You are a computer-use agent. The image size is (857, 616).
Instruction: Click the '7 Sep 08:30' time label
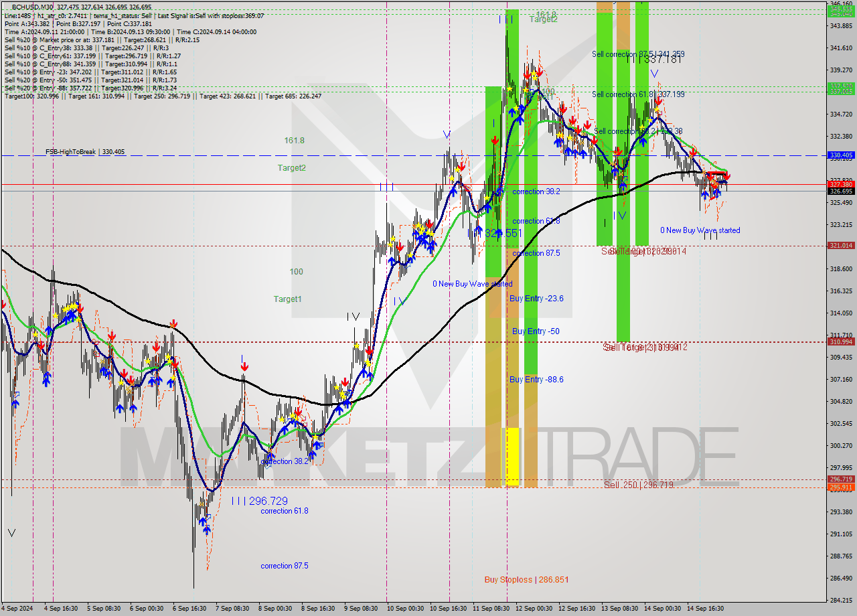point(232,609)
